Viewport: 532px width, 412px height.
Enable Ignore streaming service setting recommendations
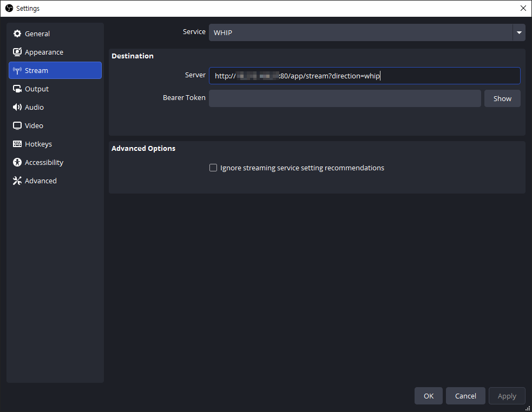click(213, 168)
